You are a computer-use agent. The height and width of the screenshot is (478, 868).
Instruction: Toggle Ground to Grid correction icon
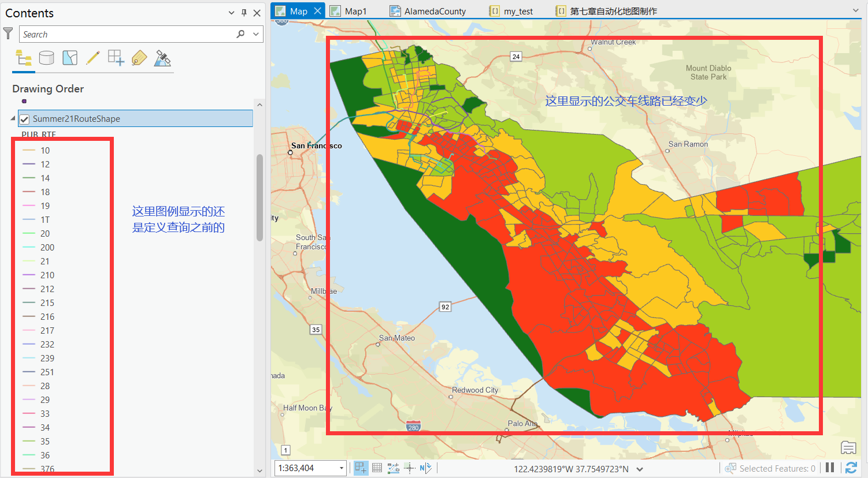click(426, 468)
